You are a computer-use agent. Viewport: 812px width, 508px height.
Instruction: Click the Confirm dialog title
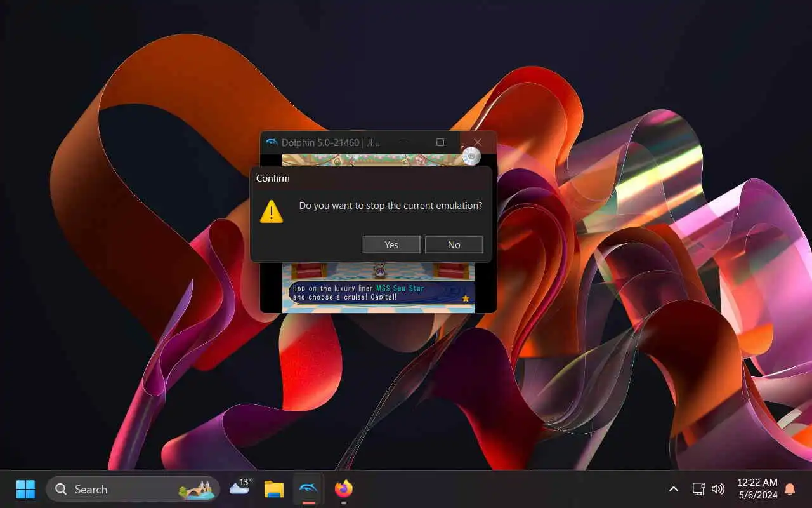(273, 178)
